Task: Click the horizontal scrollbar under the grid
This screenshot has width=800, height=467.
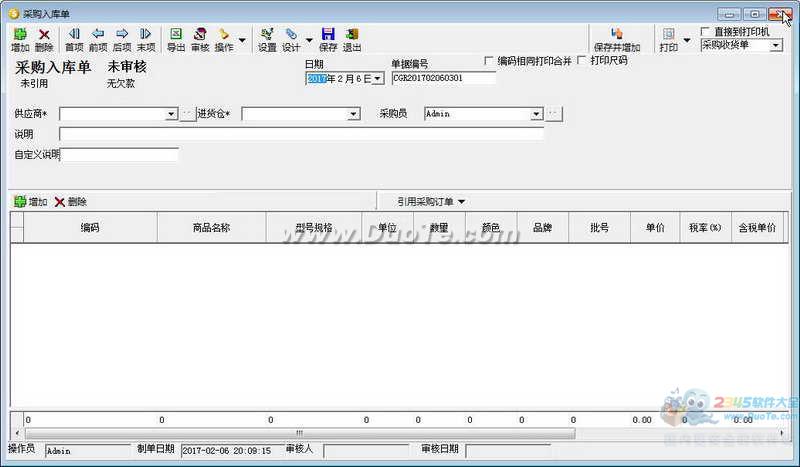Action: point(300,433)
